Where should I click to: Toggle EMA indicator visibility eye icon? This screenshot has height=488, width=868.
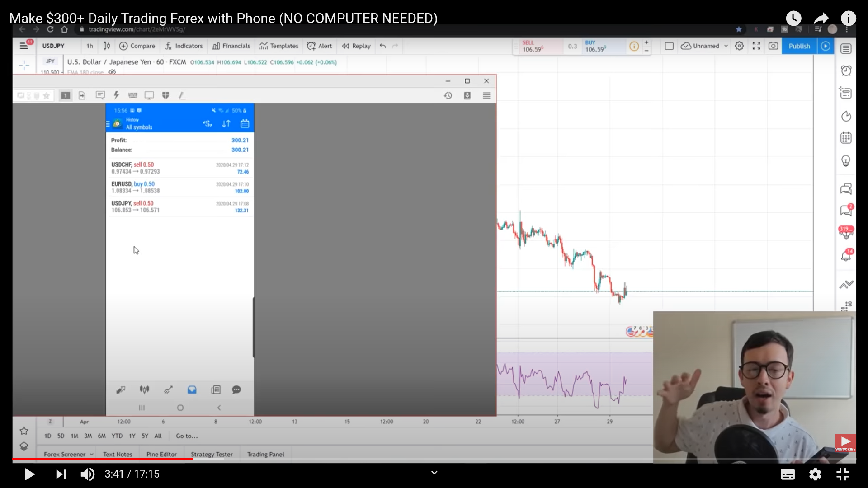[x=112, y=72]
